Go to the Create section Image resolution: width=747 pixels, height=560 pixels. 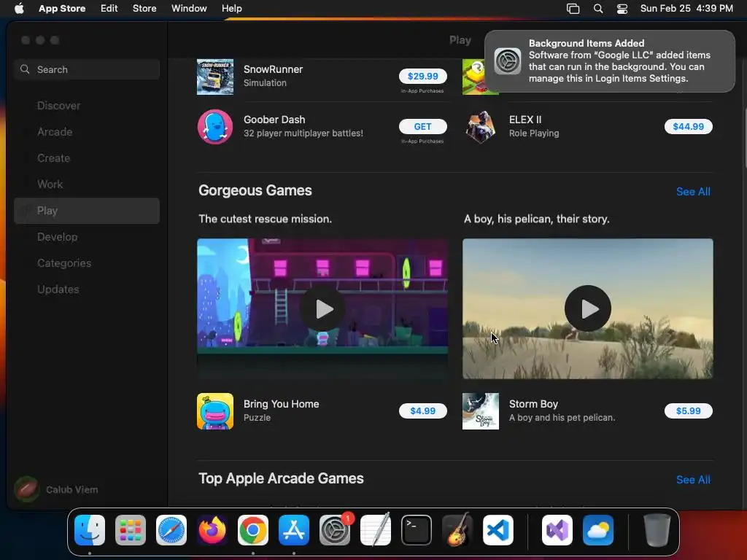[x=87, y=158]
